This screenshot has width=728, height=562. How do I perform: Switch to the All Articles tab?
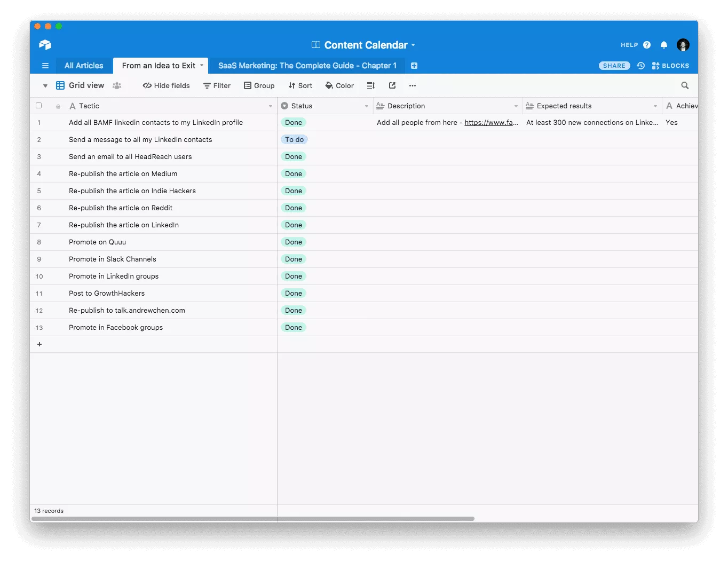pos(84,66)
